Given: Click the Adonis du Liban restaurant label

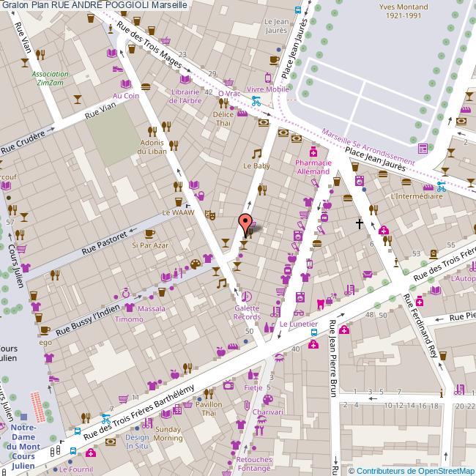Looking at the screenshot, I should [x=152, y=146].
